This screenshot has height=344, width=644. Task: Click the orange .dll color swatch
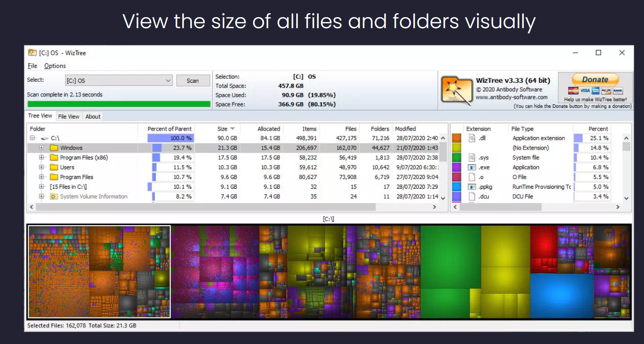[x=456, y=138]
